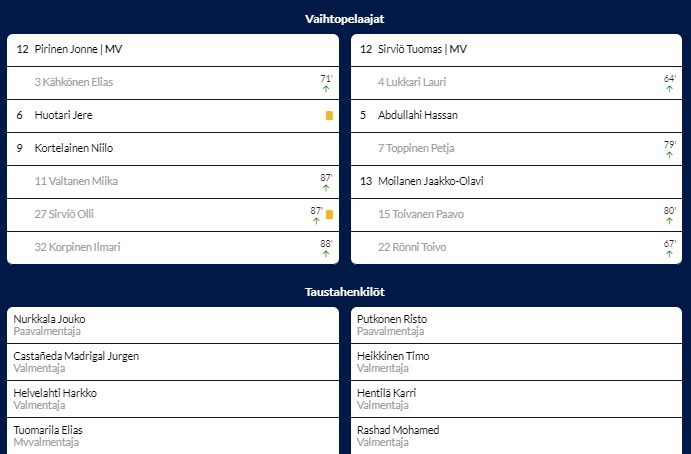This screenshot has height=454, width=691.
Task: Click the Vaihtopelaajat section heading
Action: click(x=345, y=19)
